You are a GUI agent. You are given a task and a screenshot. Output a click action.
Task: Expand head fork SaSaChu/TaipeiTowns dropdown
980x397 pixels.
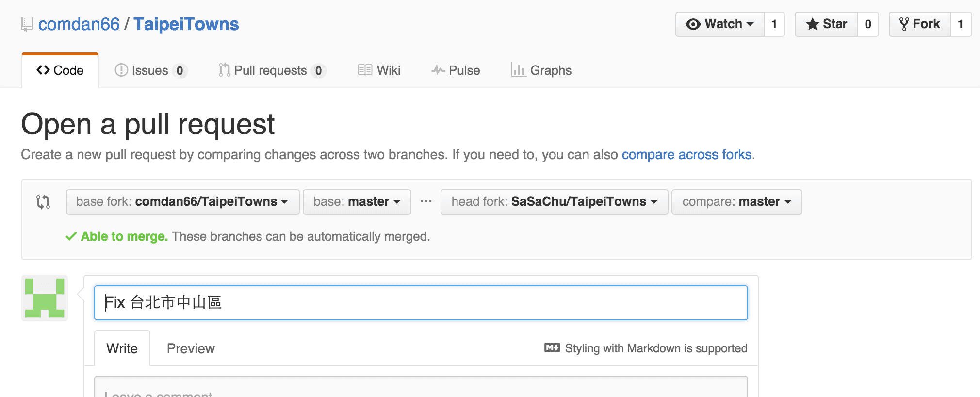555,202
